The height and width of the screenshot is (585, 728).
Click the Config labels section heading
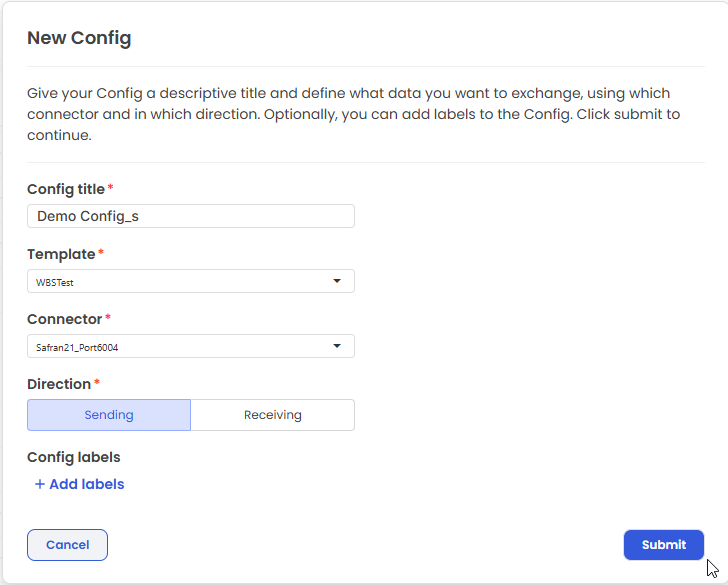coord(73,457)
